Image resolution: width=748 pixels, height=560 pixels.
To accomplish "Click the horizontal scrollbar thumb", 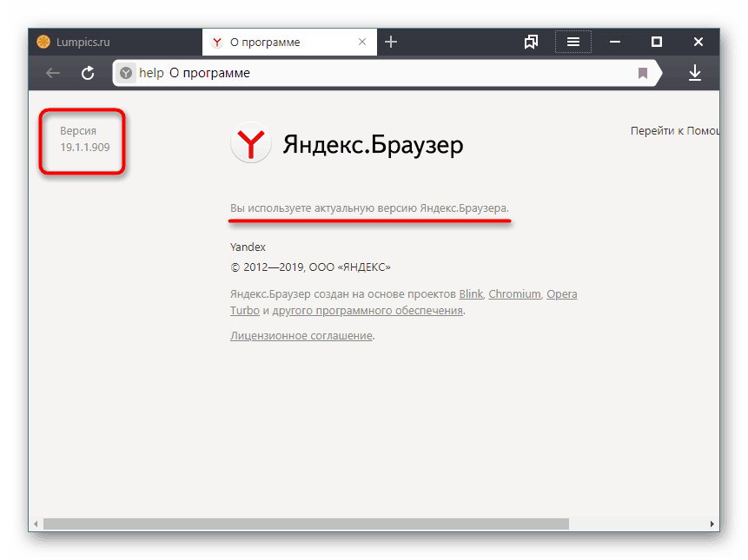I will (306, 524).
